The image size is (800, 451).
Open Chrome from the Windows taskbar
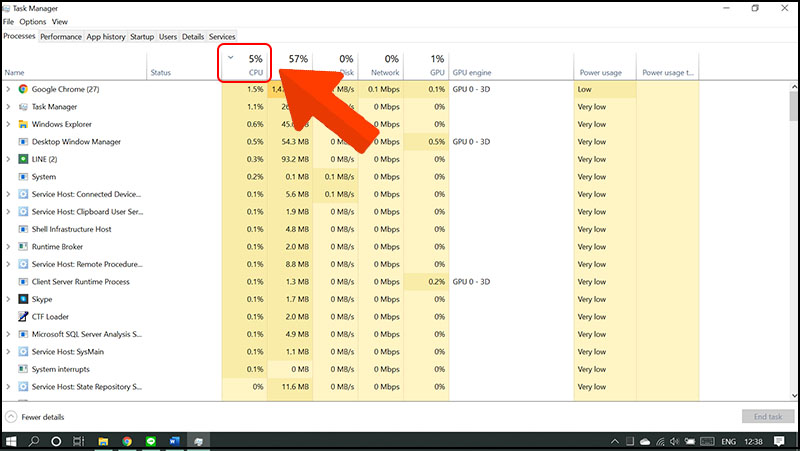tap(127, 440)
